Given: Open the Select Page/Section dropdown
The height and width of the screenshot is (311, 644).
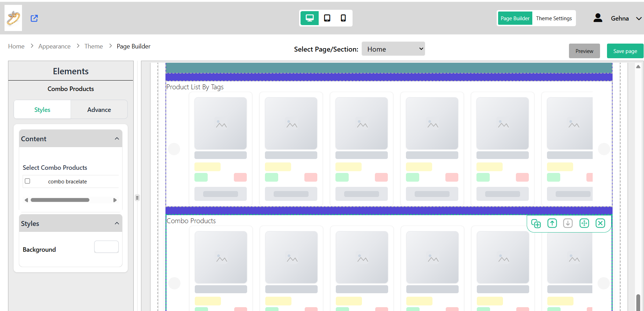Looking at the screenshot, I should coord(393,49).
